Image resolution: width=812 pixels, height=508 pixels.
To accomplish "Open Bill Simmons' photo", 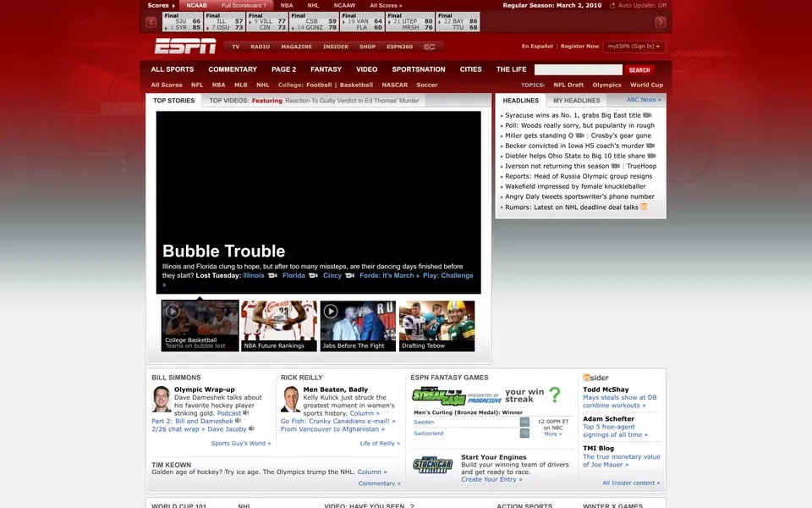I will pos(161,399).
